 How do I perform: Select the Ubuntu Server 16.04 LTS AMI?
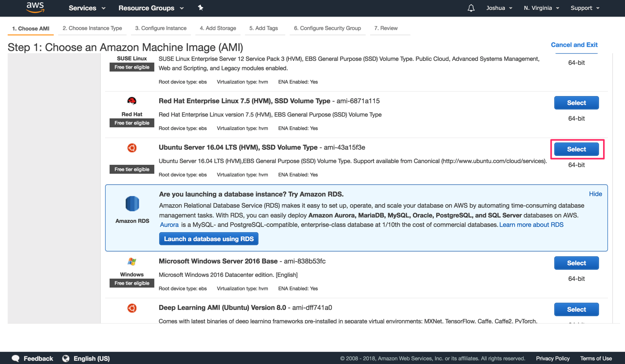[576, 149]
